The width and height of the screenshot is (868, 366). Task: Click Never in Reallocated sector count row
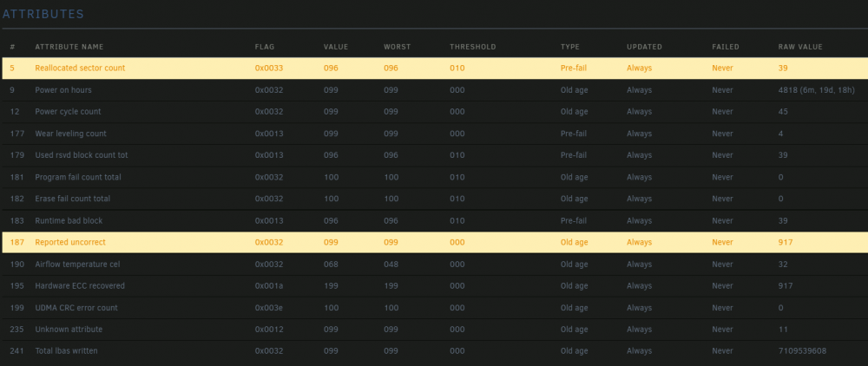[722, 68]
